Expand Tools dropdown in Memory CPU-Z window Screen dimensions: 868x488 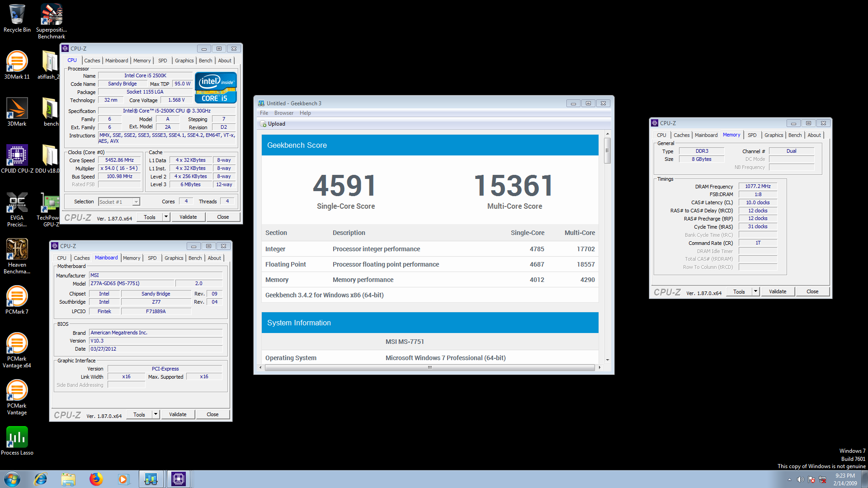point(755,291)
